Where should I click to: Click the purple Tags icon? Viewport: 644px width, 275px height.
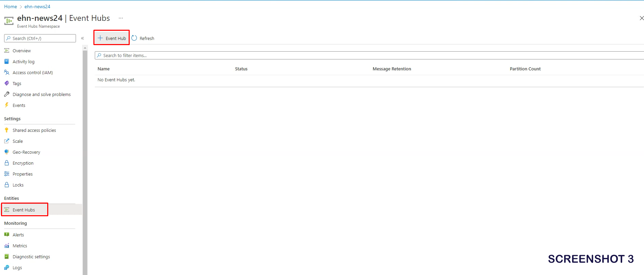point(7,83)
